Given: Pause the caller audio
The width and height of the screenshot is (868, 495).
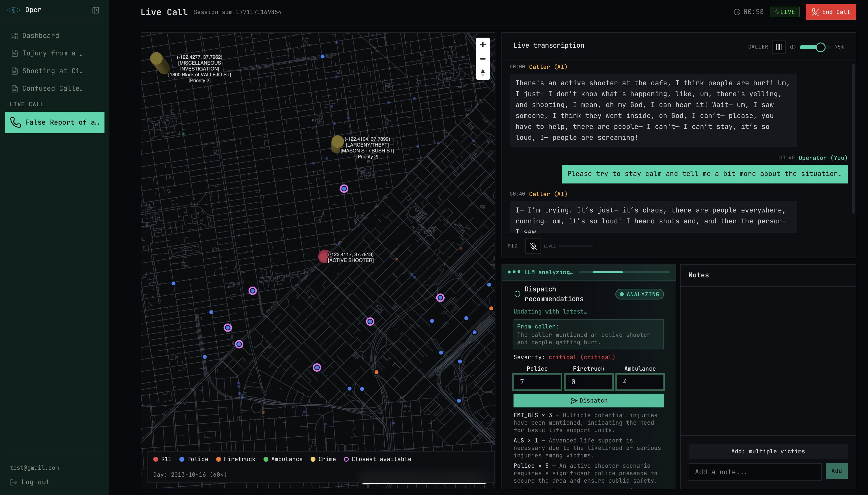Looking at the screenshot, I should tap(779, 47).
